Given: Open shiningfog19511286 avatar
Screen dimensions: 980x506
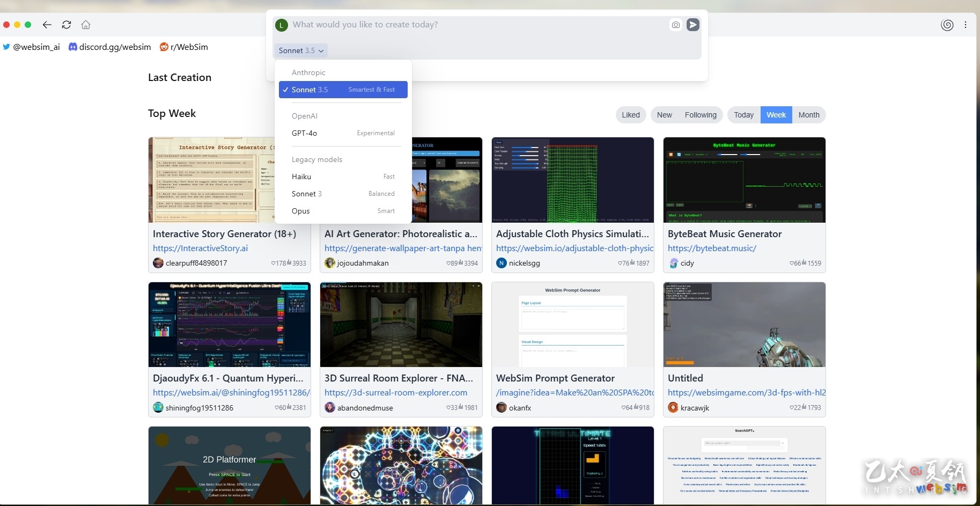Looking at the screenshot, I should pos(158,407).
